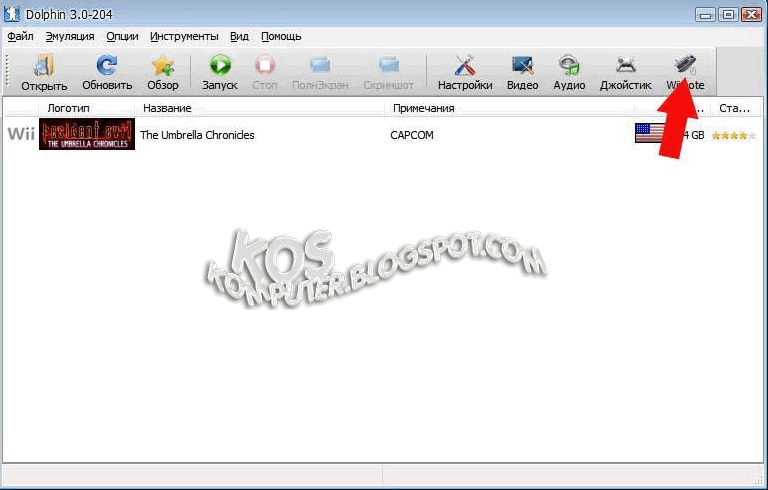Sort by Ста... column header
The image size is (768, 490).
pyautogui.click(x=735, y=108)
